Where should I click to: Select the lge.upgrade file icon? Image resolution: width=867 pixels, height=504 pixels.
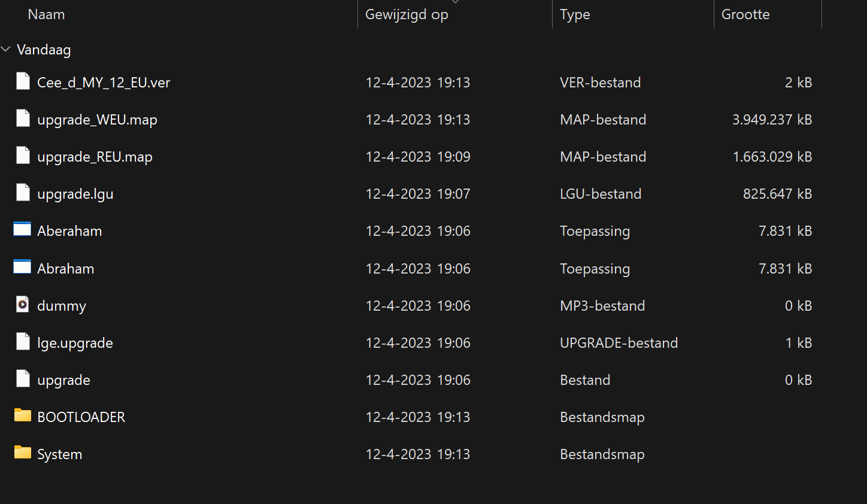pos(23,342)
